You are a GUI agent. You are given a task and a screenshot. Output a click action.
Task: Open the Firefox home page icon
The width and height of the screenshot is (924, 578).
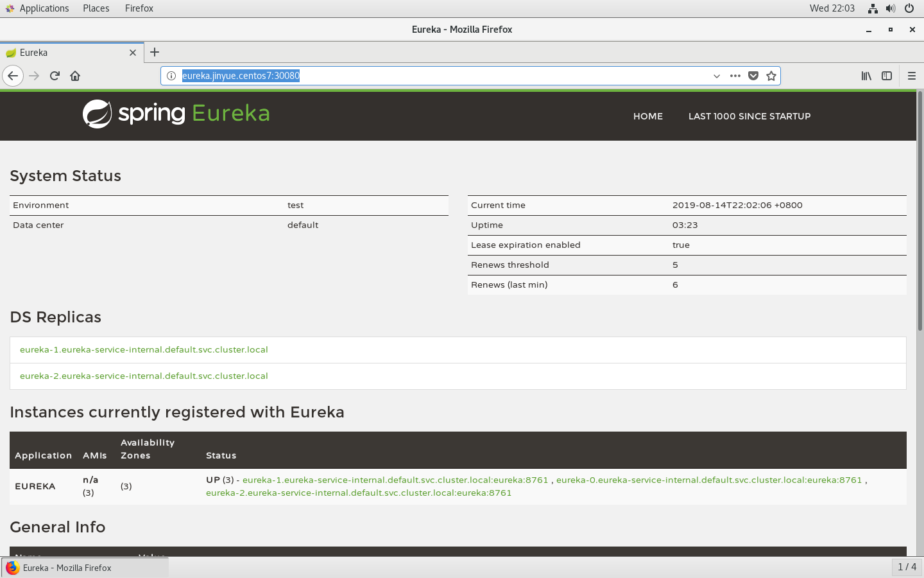click(75, 76)
